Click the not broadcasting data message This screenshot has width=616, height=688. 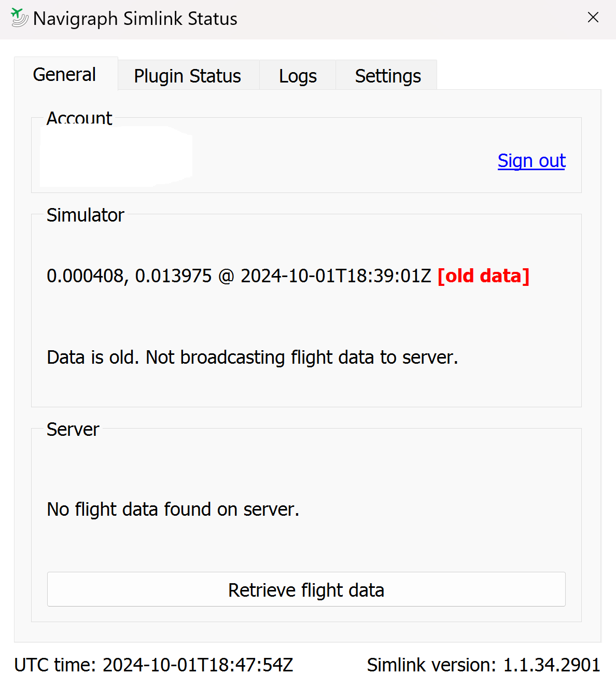[x=252, y=357]
